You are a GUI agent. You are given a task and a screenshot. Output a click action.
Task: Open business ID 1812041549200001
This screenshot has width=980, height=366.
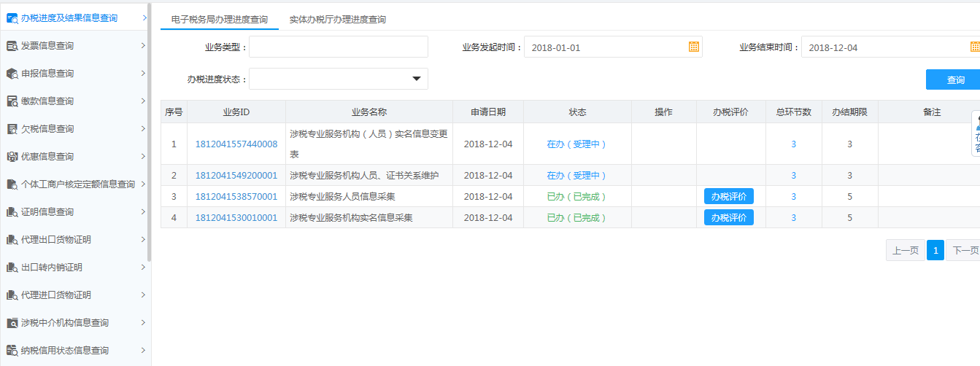[236, 176]
